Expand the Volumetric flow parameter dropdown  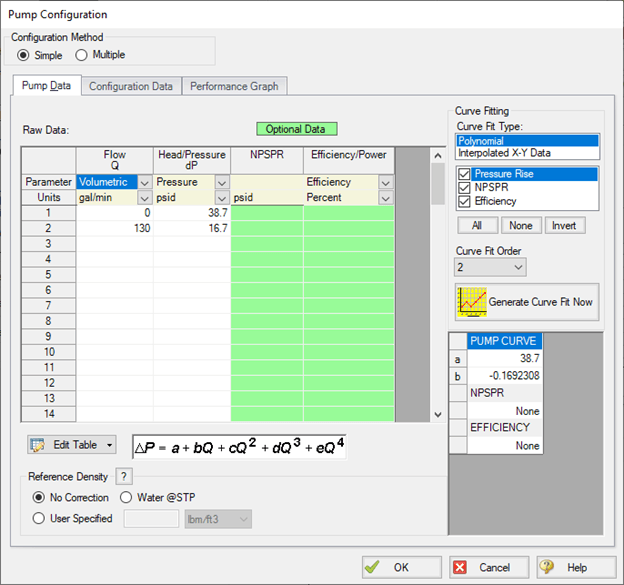click(144, 182)
